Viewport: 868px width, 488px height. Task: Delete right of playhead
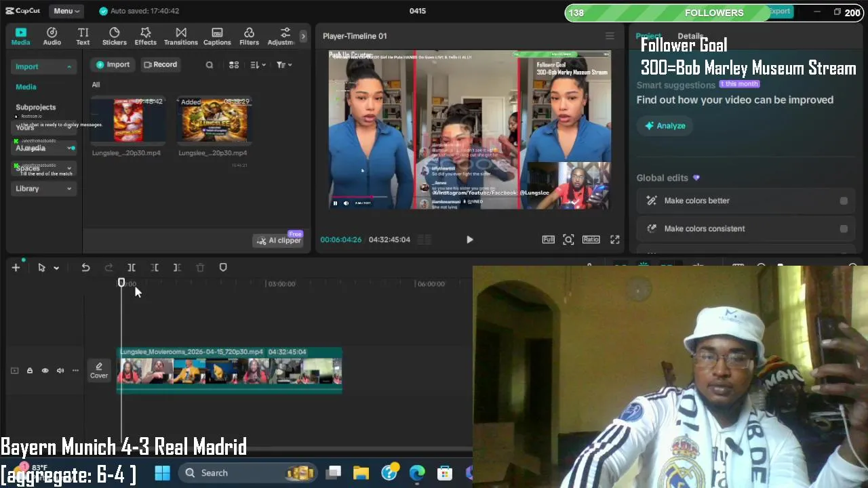177,268
